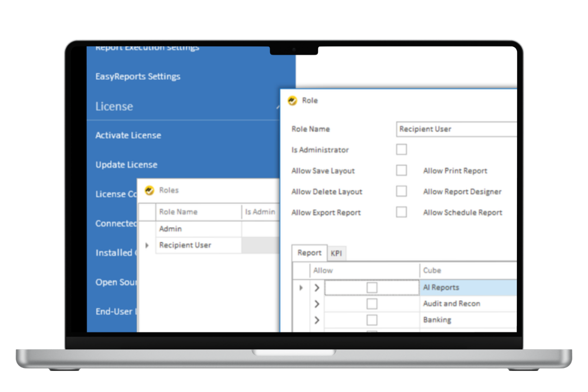
Task: Click the row indicator arrow beside Recipient User
Action: pyautogui.click(x=147, y=245)
